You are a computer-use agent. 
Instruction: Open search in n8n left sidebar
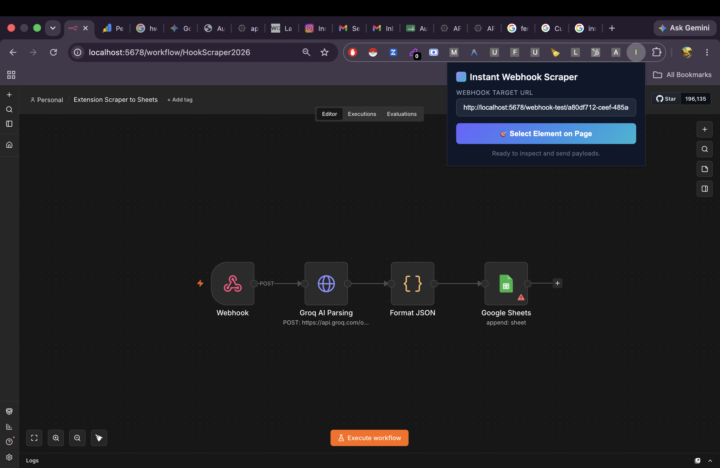[9, 109]
